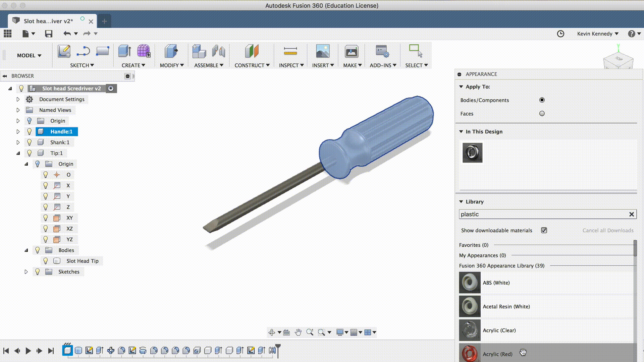Play the timeline
This screenshot has height=362, width=644.
[28, 351]
